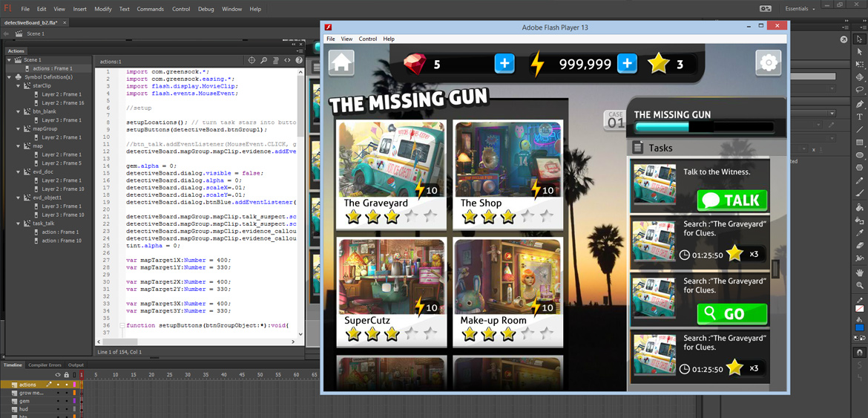
Task: Switch to the Compiler Errors tab
Action: 45,365
